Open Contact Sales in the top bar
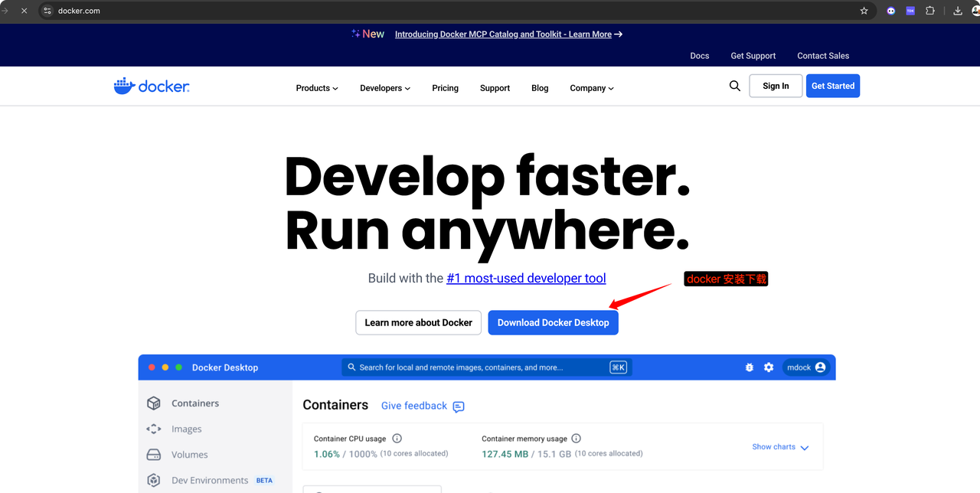Viewport: 980px width, 493px height. (823, 56)
